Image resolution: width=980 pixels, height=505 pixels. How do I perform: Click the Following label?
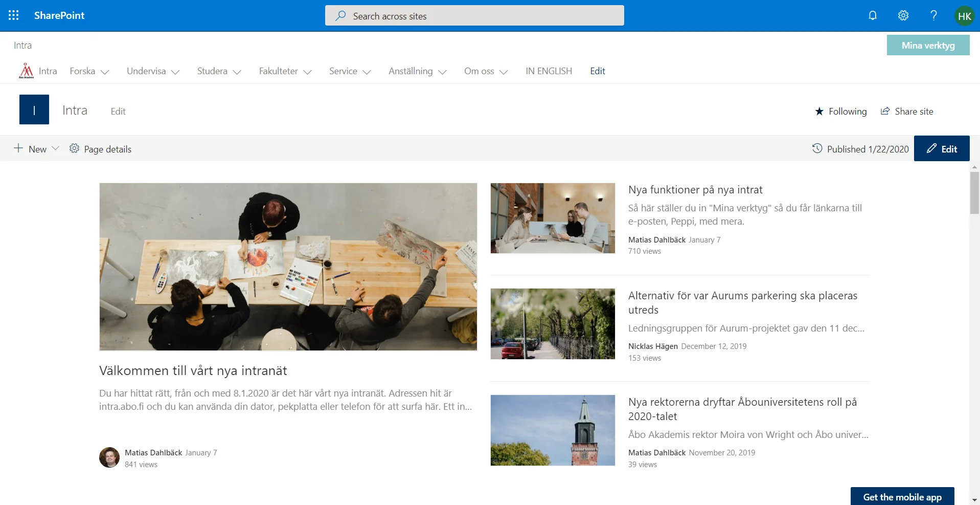(x=848, y=111)
